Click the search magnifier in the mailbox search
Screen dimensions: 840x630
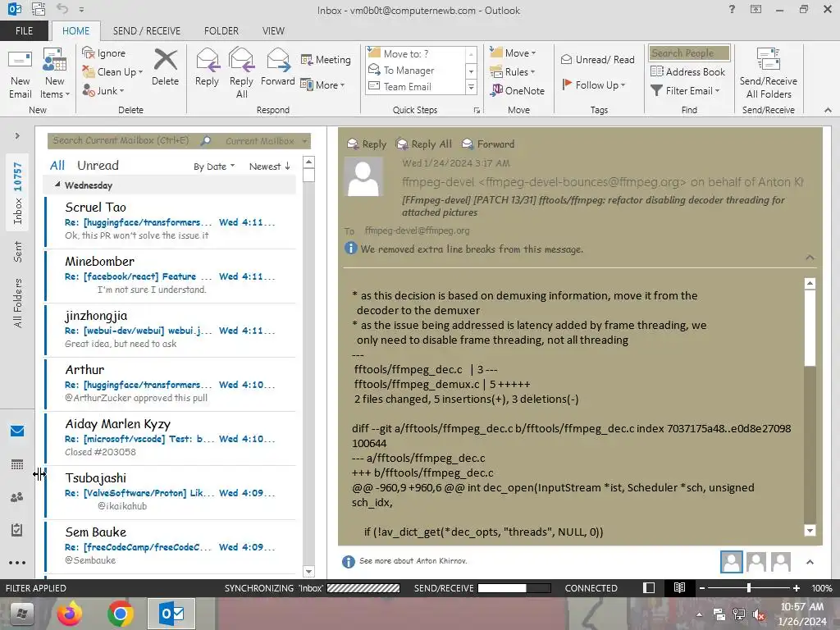(206, 141)
